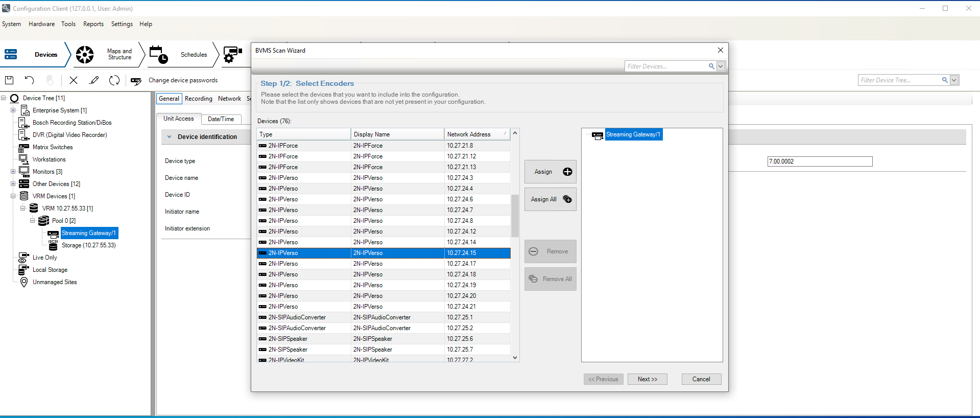Open Maps and Structure section icon

point(85,55)
